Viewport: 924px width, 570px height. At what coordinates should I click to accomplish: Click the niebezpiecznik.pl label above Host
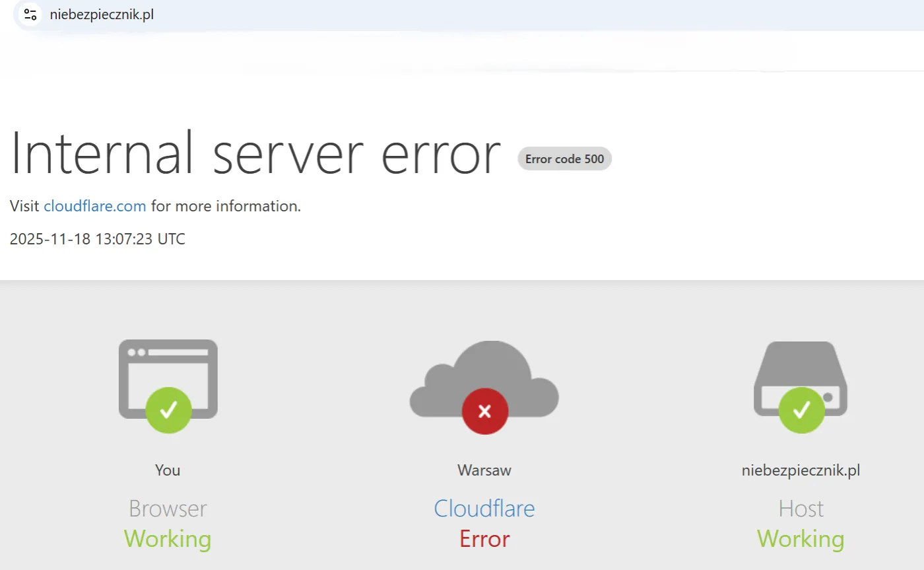(801, 470)
